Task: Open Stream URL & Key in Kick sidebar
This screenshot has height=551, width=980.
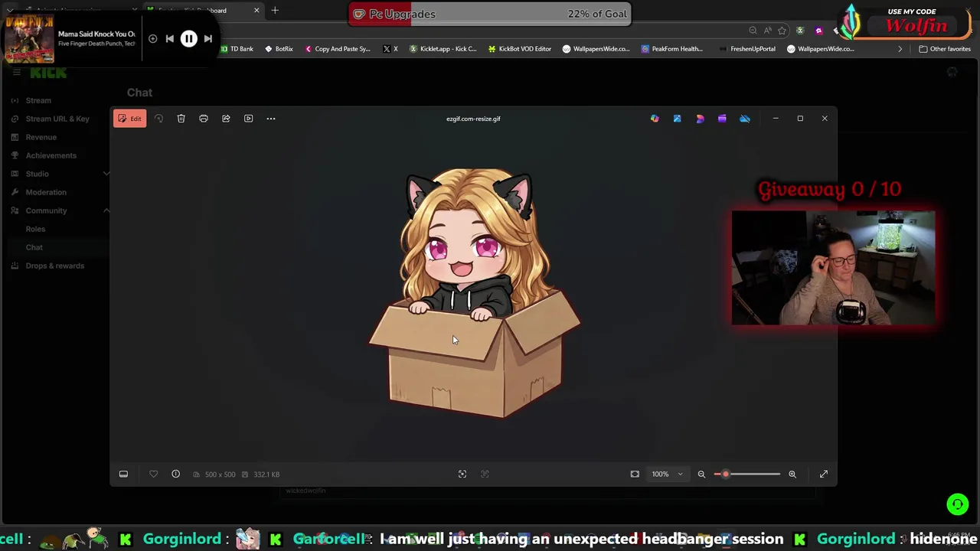Action: coord(57,119)
